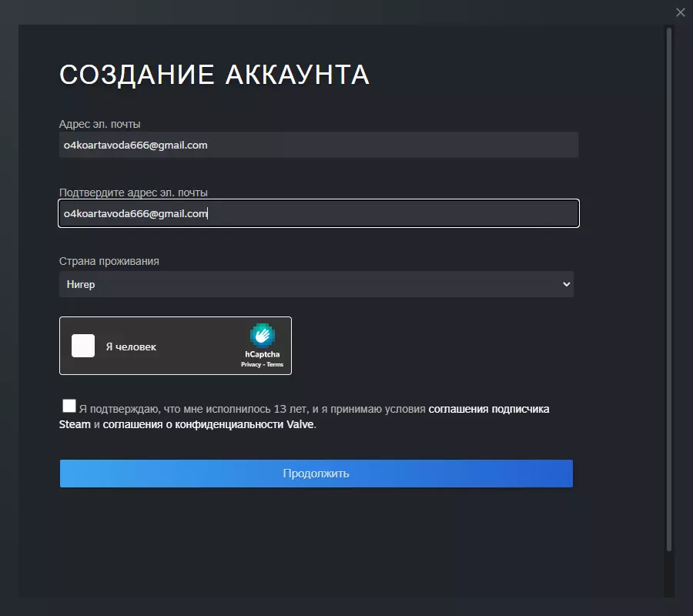Click the "Адрес эл. почты" label
This screenshot has height=616, width=693.
(x=100, y=124)
